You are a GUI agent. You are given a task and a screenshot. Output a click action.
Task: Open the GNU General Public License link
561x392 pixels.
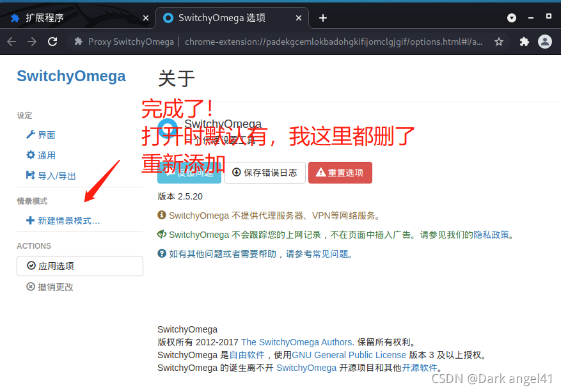tap(349, 355)
